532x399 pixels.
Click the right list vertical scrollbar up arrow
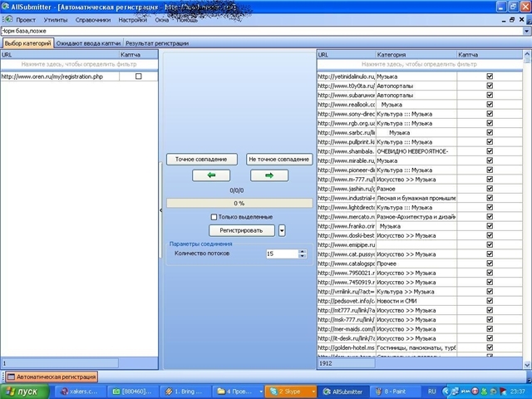(527, 53)
